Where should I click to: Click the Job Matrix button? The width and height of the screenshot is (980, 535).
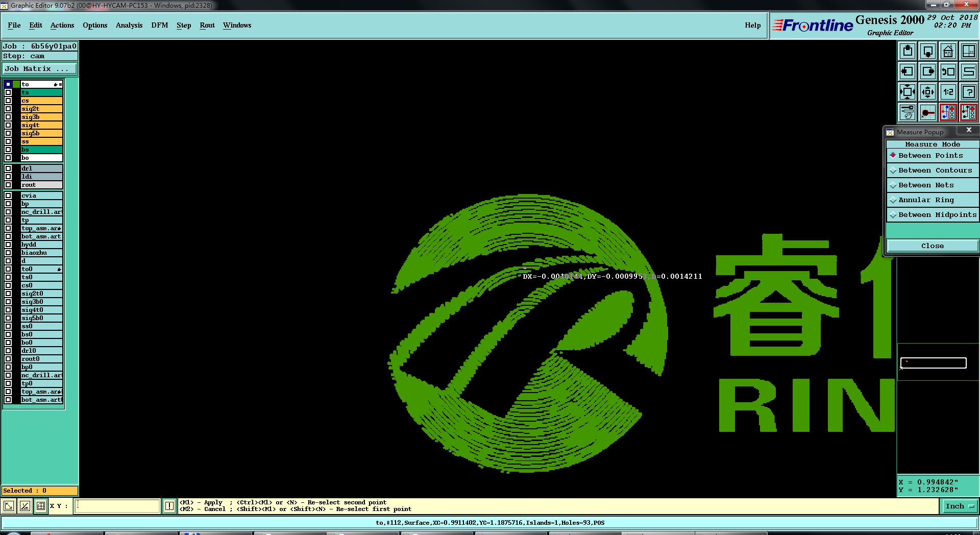(40, 69)
